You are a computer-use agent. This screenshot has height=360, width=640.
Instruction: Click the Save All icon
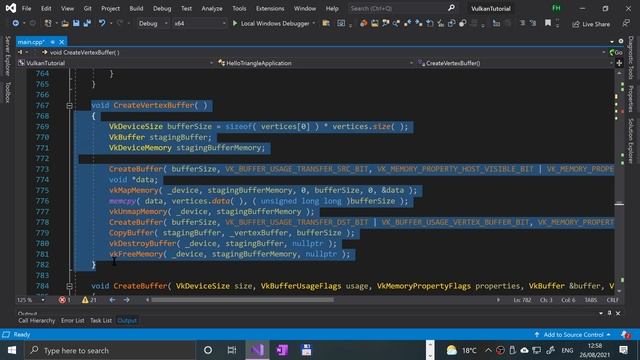(x=87, y=24)
